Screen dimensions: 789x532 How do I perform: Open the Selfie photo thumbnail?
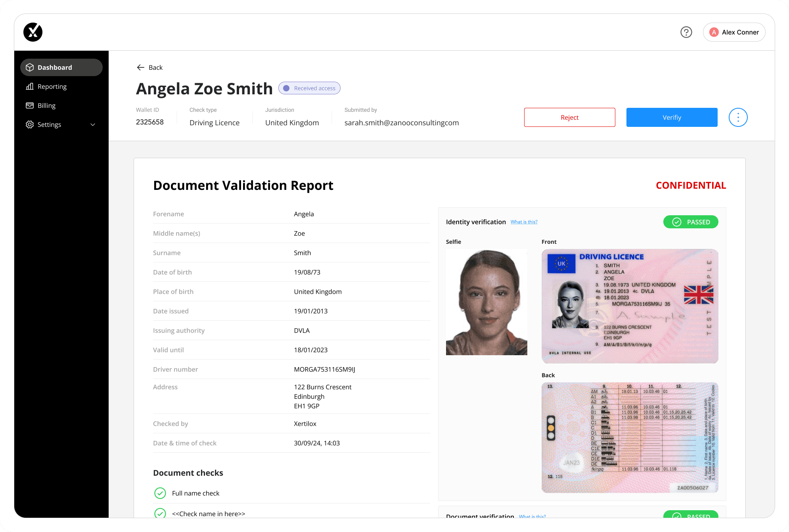coord(486,302)
